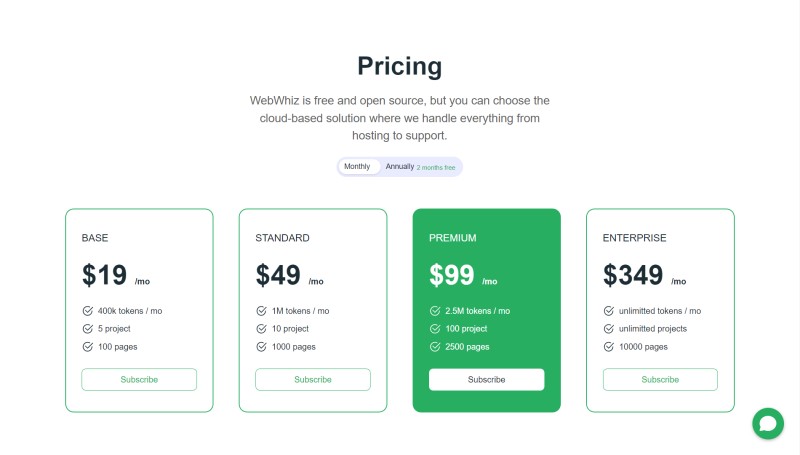Click the ENTERPRISE plan title
This screenshot has height=455, width=800.
pyautogui.click(x=634, y=238)
